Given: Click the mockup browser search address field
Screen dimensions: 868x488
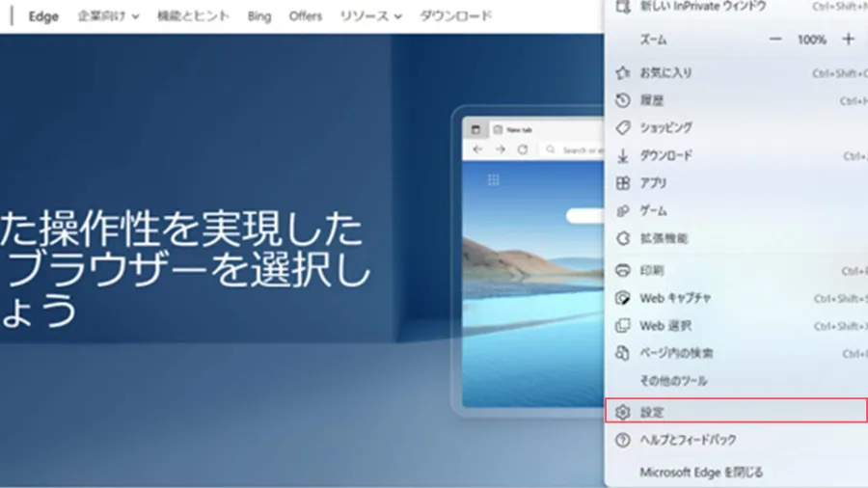Looking at the screenshot, I should click(x=573, y=149).
